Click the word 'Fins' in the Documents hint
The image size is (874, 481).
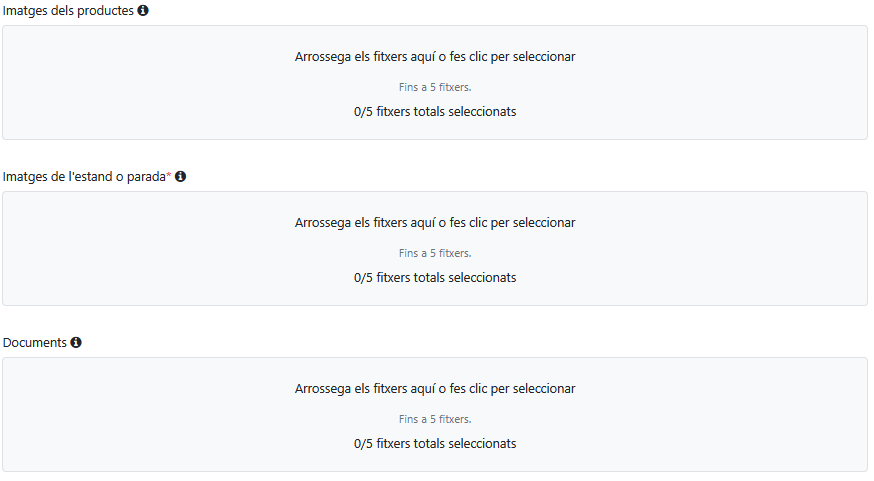pyautogui.click(x=408, y=419)
